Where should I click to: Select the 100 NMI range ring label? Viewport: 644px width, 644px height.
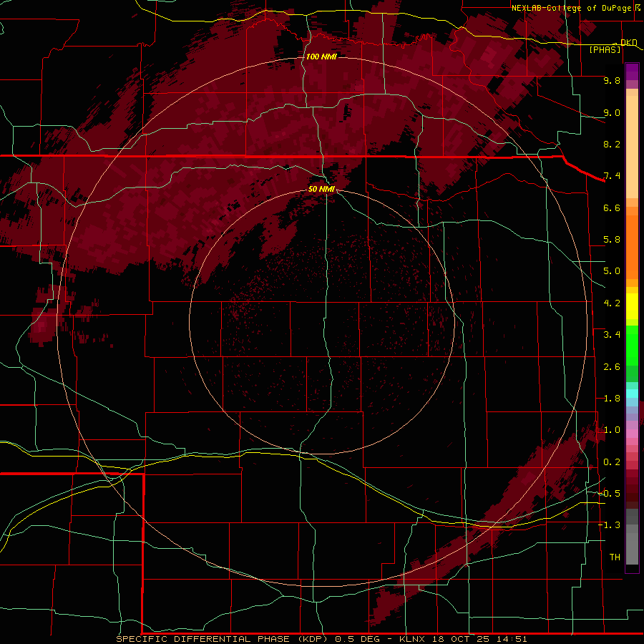(321, 57)
